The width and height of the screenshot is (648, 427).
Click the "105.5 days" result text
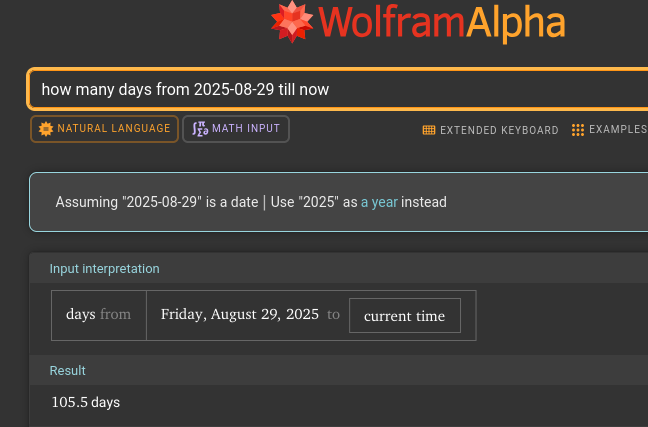[85, 402]
